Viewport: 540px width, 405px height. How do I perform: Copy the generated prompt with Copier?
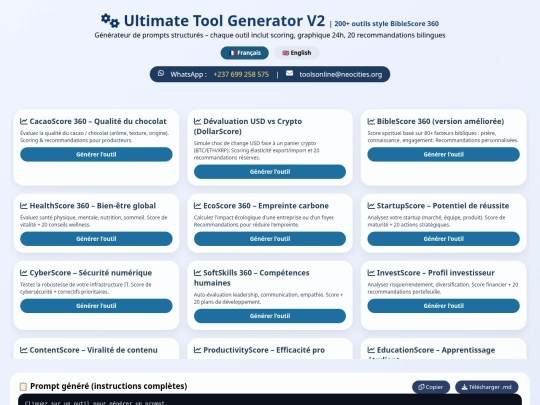(x=431, y=387)
